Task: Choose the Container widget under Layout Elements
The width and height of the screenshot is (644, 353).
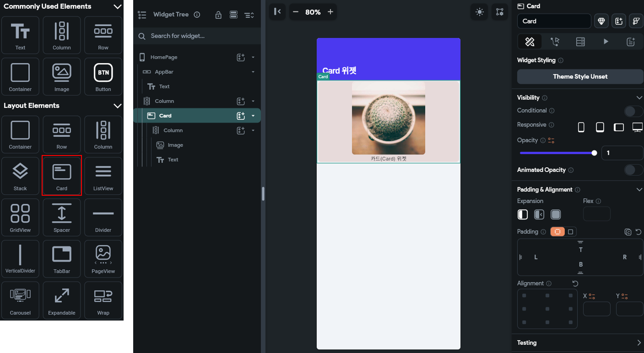Action: coord(20,134)
